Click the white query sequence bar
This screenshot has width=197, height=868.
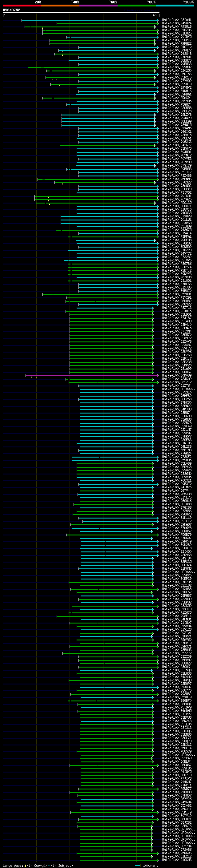(81, 13)
